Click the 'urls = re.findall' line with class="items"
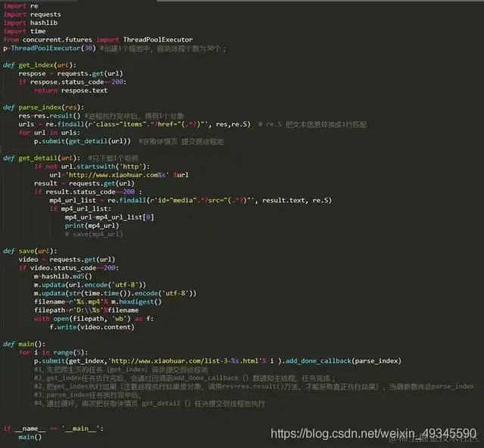 (x=135, y=124)
